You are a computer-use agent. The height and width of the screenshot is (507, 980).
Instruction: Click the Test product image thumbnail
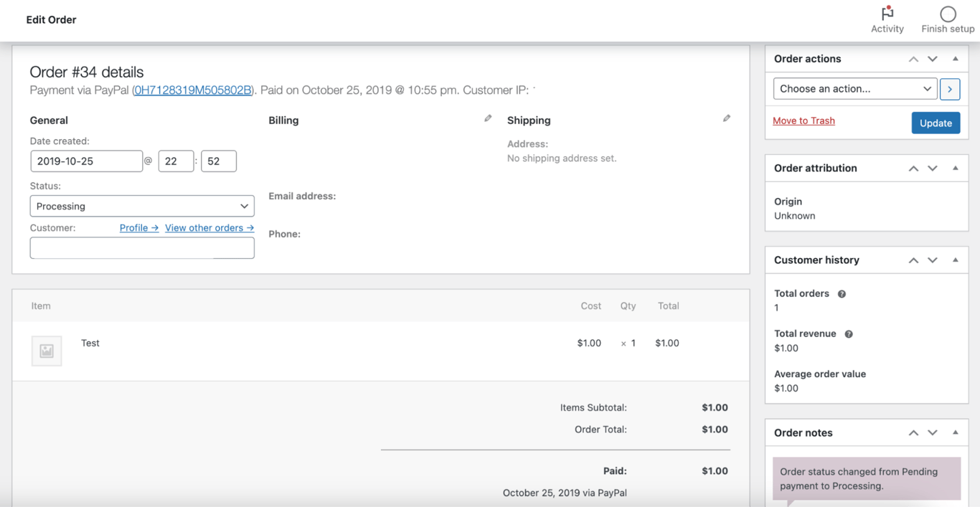(46, 351)
